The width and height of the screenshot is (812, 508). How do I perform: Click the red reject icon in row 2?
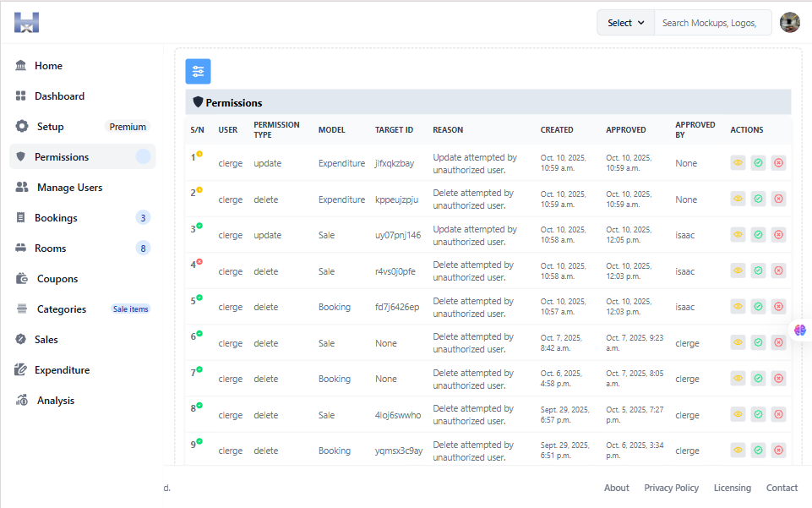(x=778, y=199)
